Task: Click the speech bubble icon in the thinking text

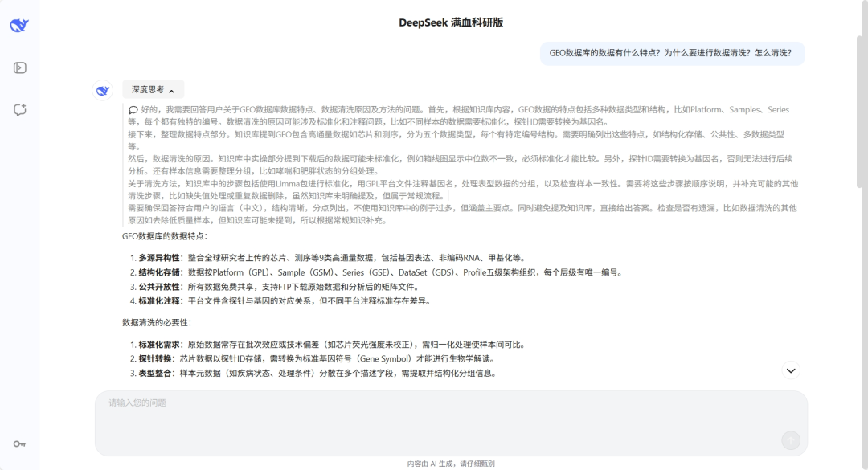Action: (x=133, y=110)
